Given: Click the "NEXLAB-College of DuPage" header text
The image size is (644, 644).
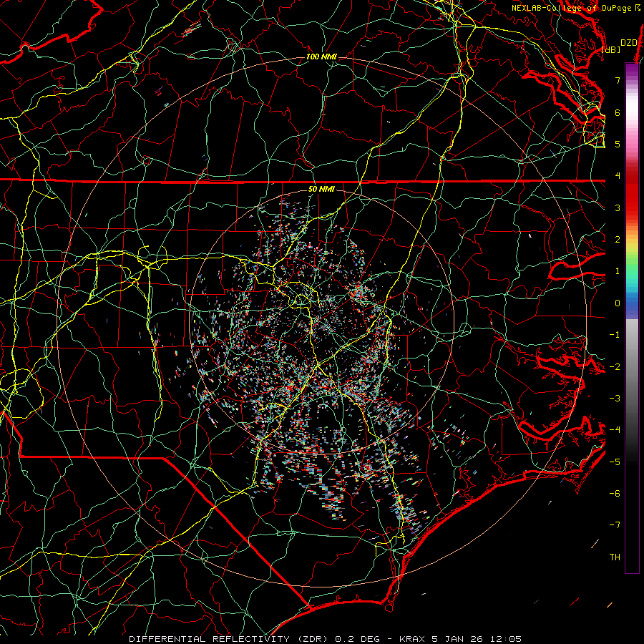Looking at the screenshot, I should point(571,8).
